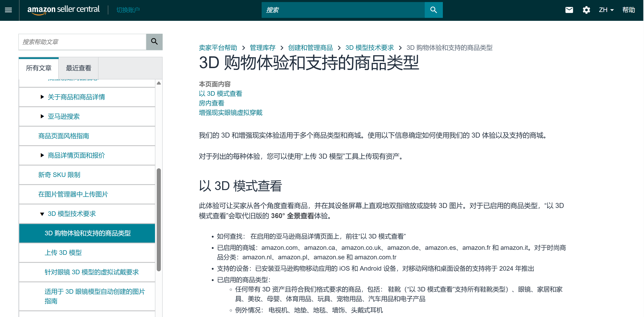This screenshot has height=317, width=644.
Task: Go to 3D 模型技术要求 breadcrumb
Action: 369,48
